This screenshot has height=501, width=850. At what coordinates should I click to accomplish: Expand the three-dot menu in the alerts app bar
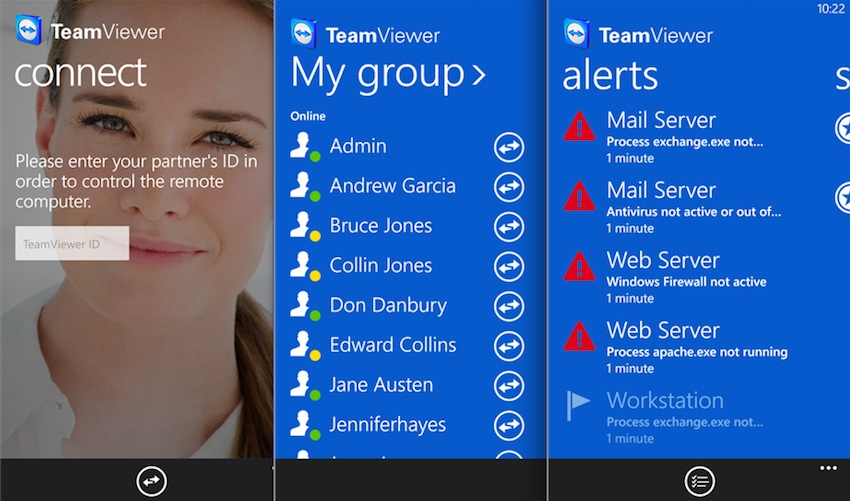pos(828,468)
